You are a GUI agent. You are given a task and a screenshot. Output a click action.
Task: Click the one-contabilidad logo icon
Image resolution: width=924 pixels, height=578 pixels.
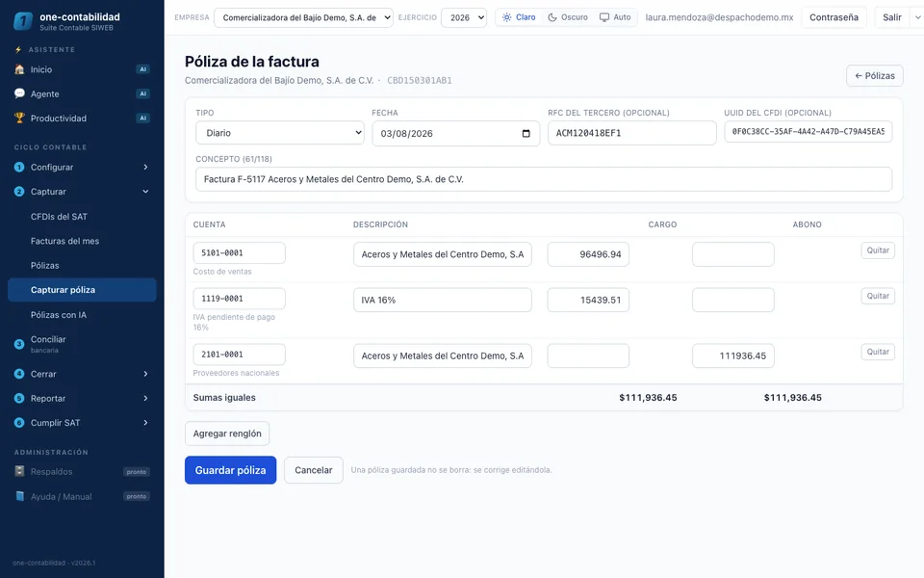pos(22,21)
